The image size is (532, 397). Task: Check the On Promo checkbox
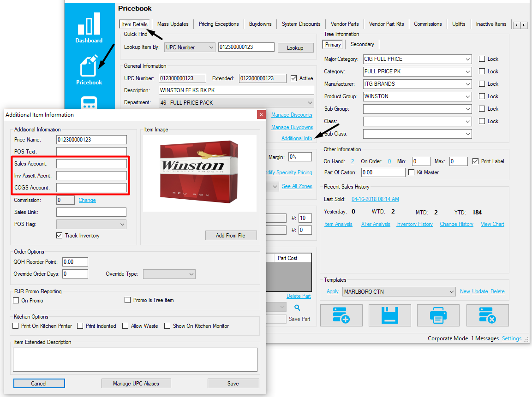16,300
